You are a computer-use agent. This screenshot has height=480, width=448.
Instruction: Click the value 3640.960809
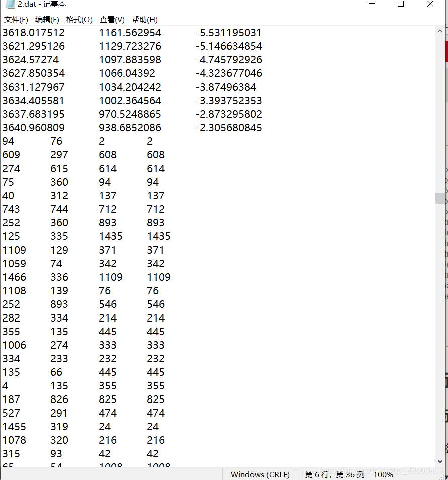click(34, 128)
